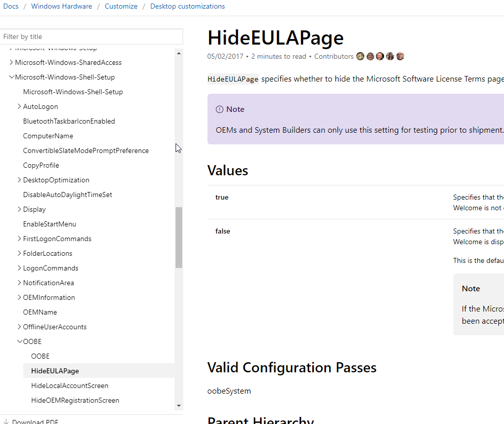The width and height of the screenshot is (504, 424).
Task: Open the Windows Hardware breadcrumb
Action: (62, 6)
